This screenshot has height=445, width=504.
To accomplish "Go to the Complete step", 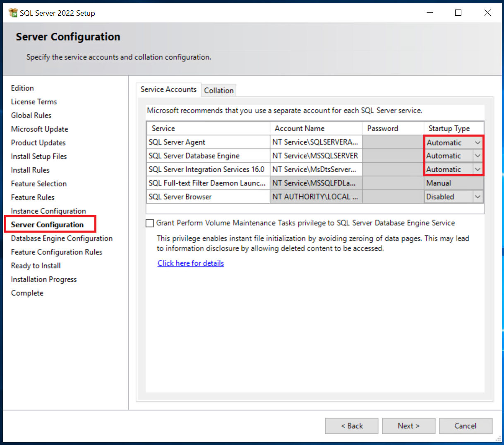I will tap(27, 293).
